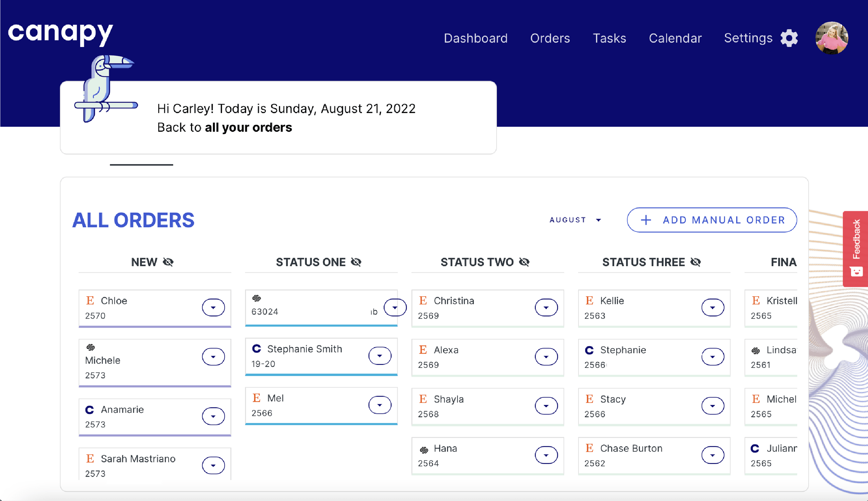Hide the STATUS THREE column
868x501 pixels.
pyautogui.click(x=695, y=262)
